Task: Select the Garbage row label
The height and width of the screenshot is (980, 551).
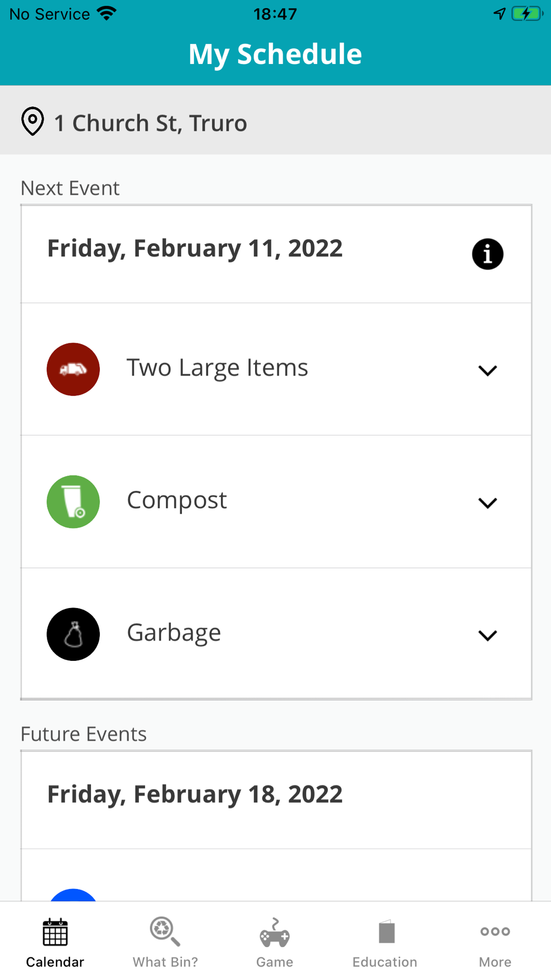Action: 174,633
